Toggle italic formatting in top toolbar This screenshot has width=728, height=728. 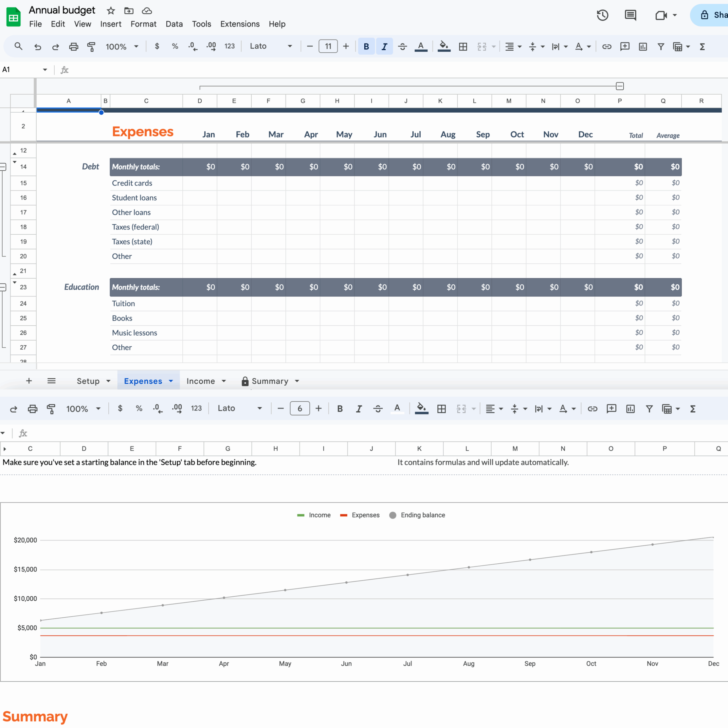point(384,47)
